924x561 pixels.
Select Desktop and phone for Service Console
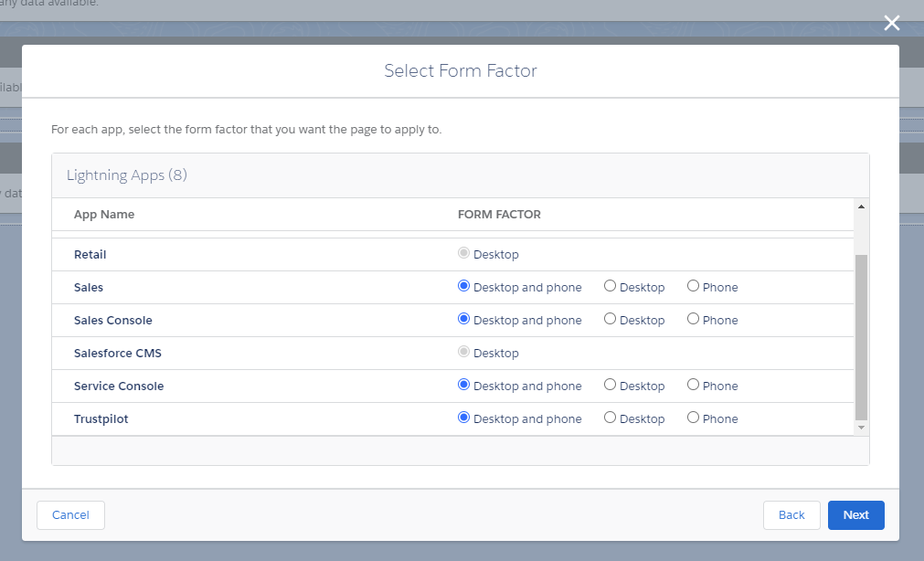pos(464,384)
